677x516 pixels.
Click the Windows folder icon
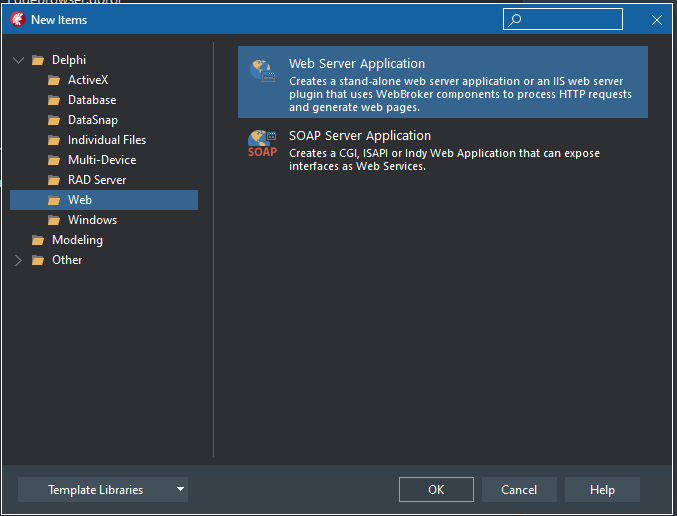54,220
